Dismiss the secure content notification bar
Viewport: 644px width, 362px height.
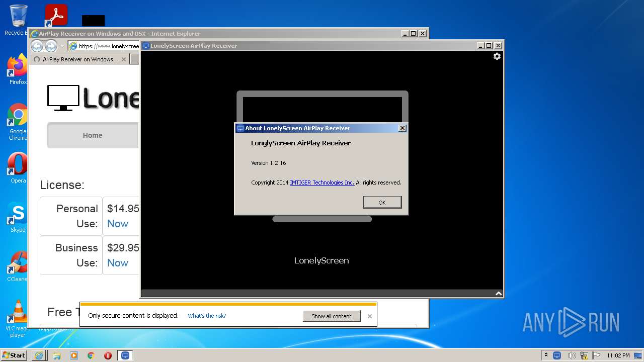(370, 316)
